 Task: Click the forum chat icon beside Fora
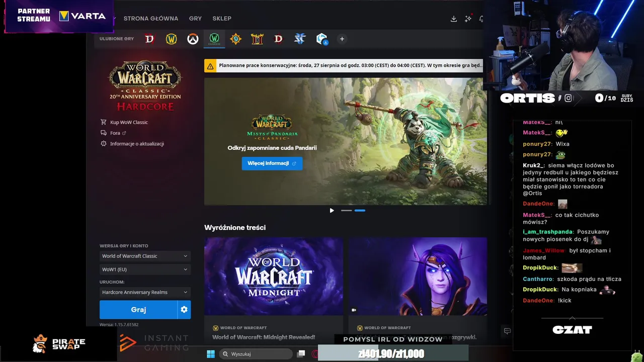click(104, 133)
